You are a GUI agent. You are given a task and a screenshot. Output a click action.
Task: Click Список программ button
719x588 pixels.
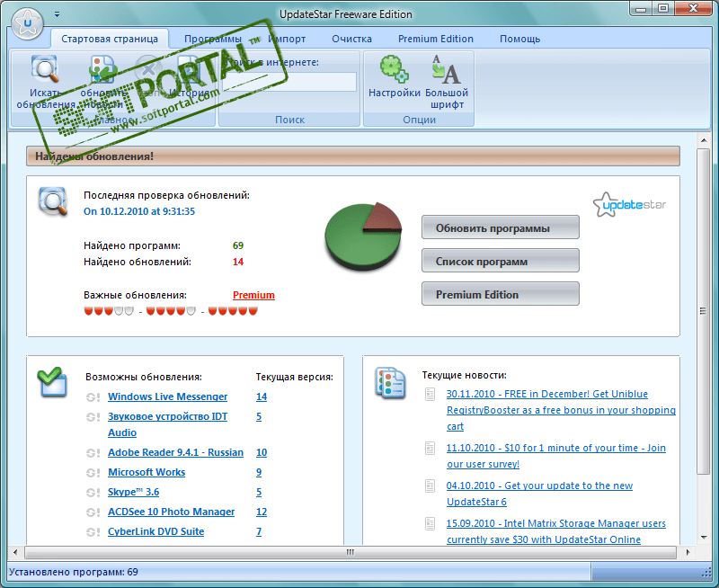point(501,261)
